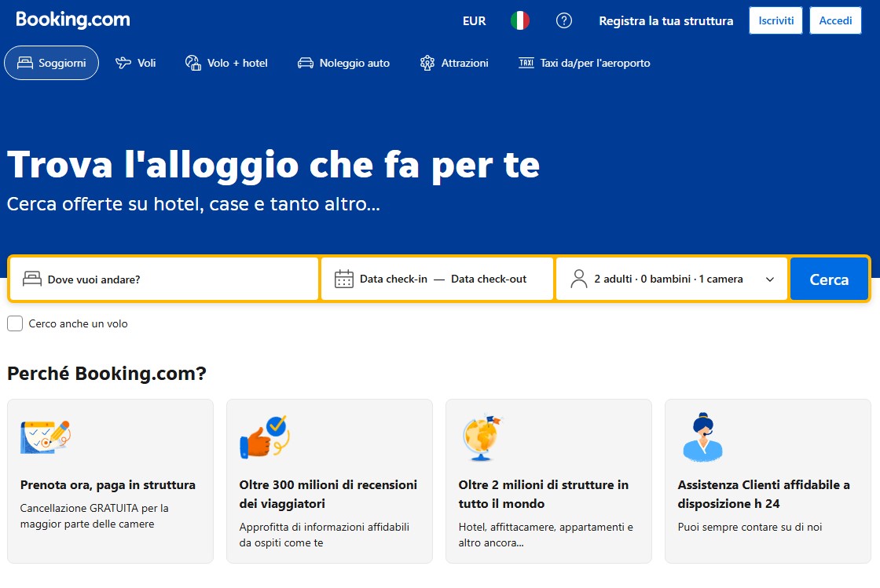Click 'Registra la tua struttura' link
The image size is (880, 588).
pos(665,21)
